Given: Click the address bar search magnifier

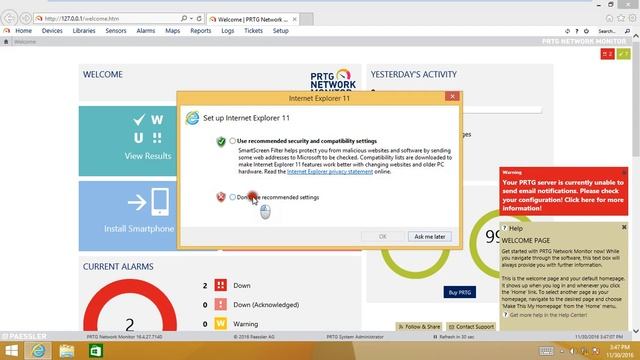Looking at the screenshot, I should [x=184, y=18].
